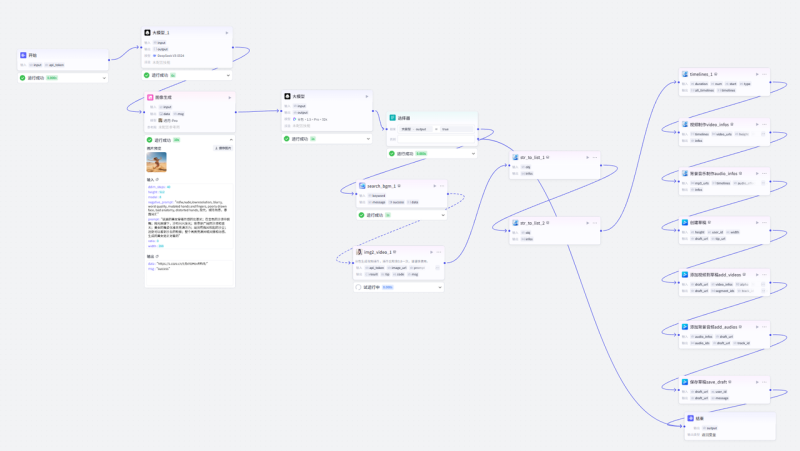Select the 图像生成 node icon

click(x=151, y=97)
